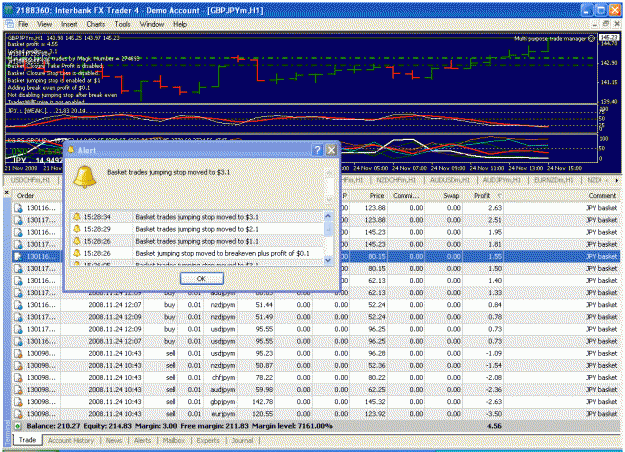
Task: Click the Alert dialog's question mark help button
Action: 317,150
